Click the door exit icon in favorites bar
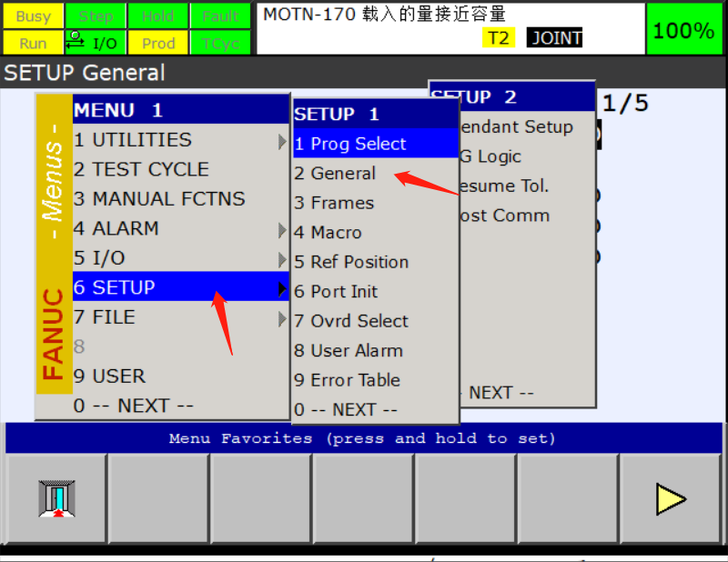Screen dimensions: 728x562 56,498
